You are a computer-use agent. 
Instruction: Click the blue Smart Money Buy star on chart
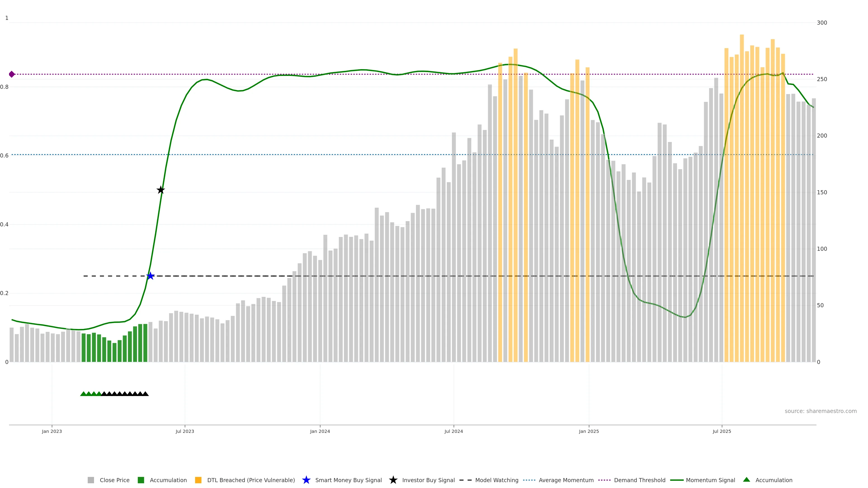tap(150, 276)
